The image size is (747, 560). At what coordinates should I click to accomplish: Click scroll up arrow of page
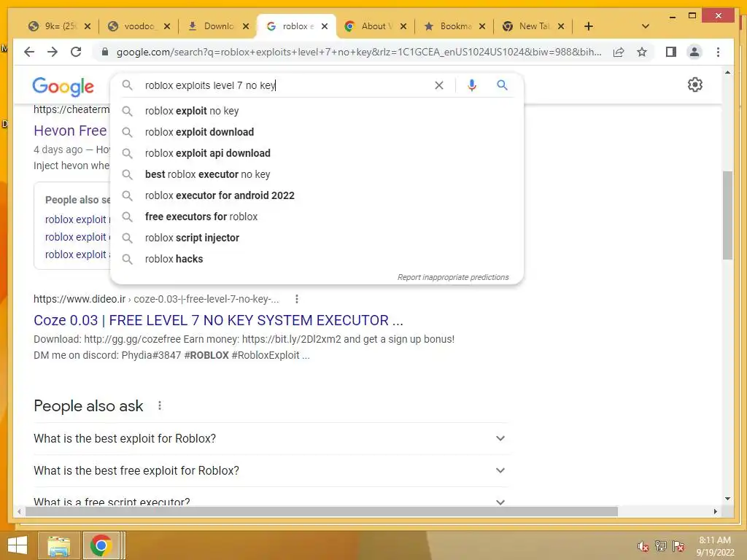point(727,72)
